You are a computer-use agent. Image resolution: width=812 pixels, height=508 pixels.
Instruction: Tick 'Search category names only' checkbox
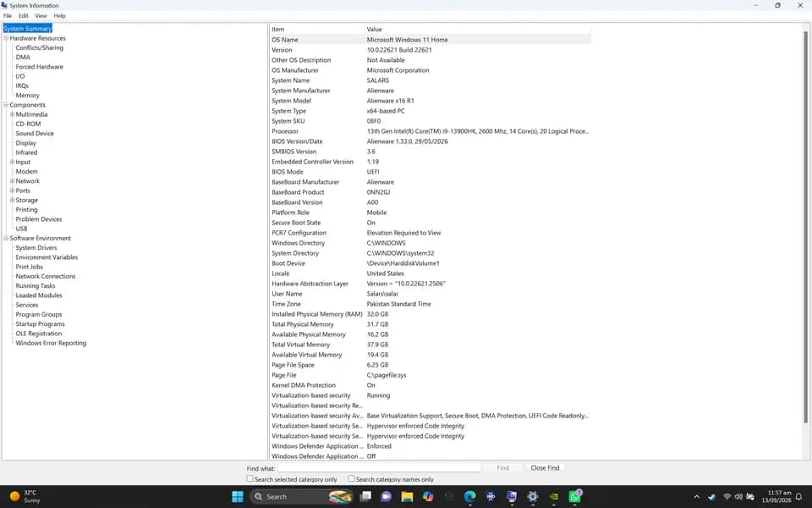tap(351, 478)
